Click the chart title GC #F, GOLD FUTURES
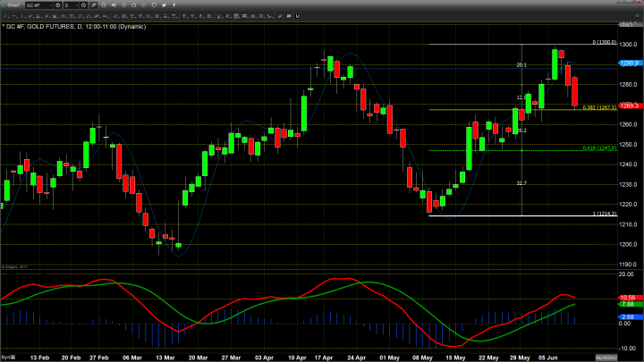This screenshot has height=362, width=644. (x=40, y=27)
